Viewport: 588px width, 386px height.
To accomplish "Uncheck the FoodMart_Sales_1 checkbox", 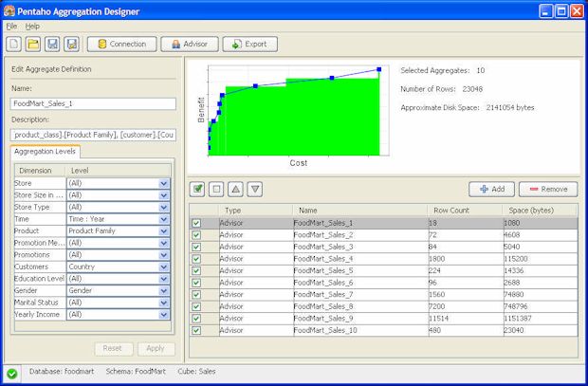I will click(196, 223).
